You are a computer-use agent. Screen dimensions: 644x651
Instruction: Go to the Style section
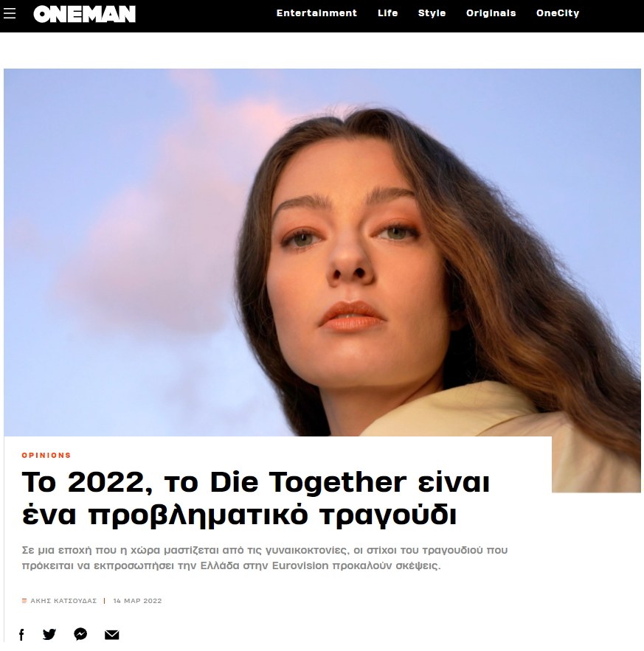[432, 13]
